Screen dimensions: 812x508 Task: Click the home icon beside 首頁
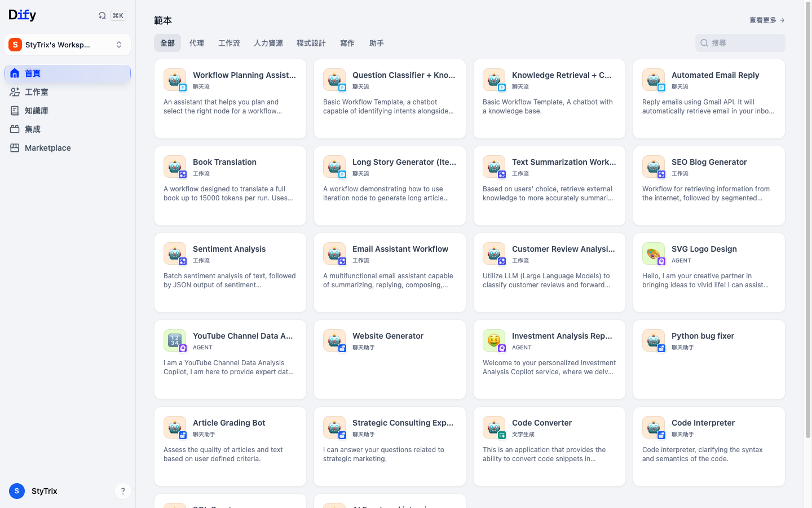click(15, 73)
